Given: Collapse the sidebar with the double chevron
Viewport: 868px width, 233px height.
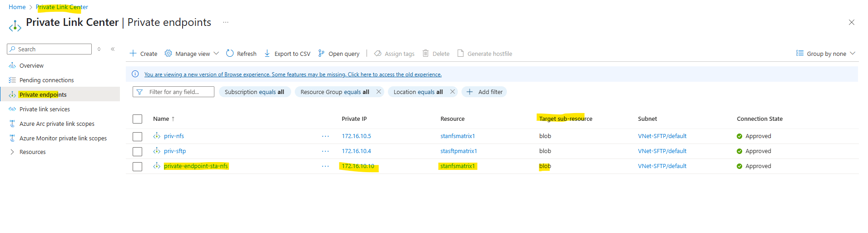Looking at the screenshot, I should (113, 49).
